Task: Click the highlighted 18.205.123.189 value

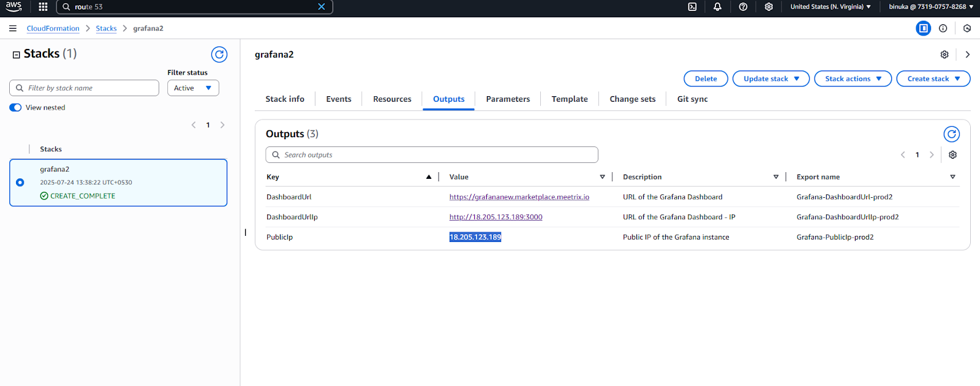Action: click(x=475, y=237)
